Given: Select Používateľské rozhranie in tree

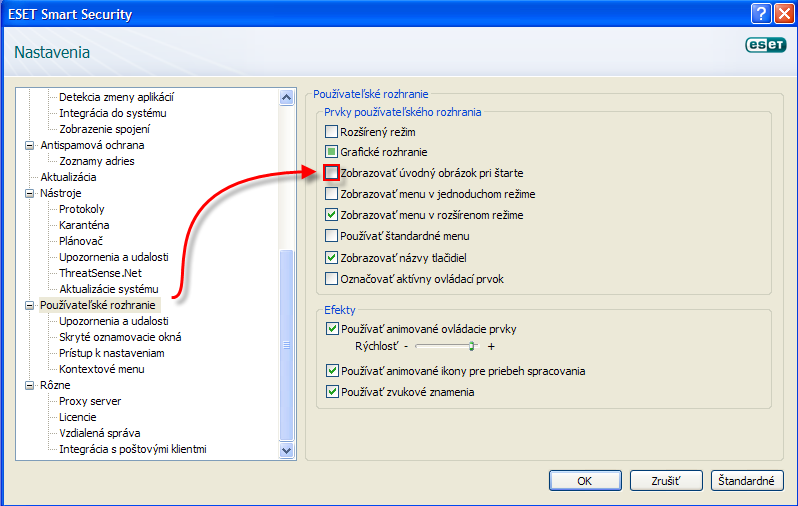Looking at the screenshot, I should [x=98, y=305].
